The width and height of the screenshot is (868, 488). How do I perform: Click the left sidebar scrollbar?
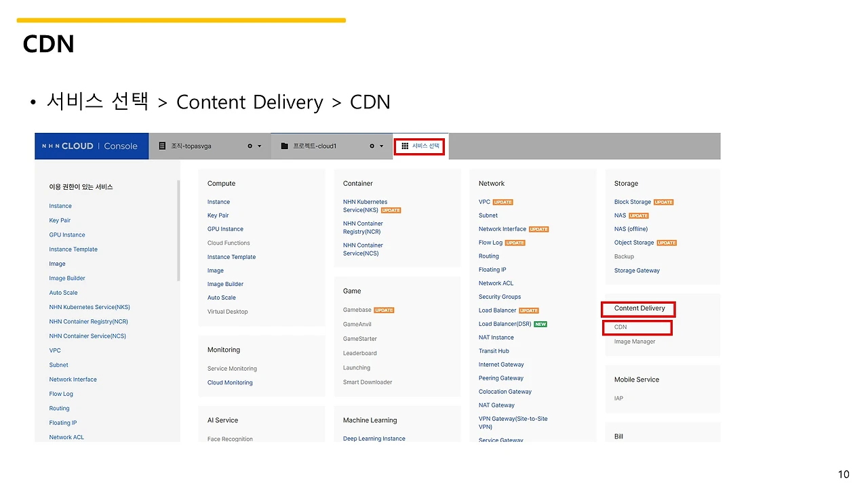[178, 230]
